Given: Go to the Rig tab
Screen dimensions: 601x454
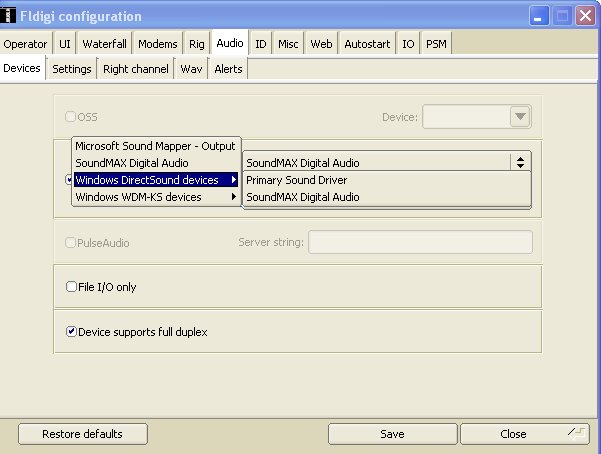Looking at the screenshot, I should tap(197, 44).
